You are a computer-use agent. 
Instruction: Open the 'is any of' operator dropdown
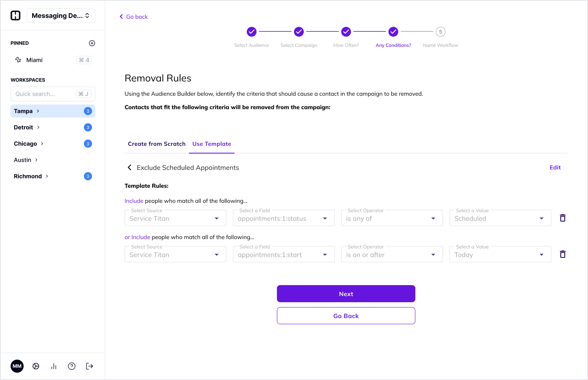[392, 218]
